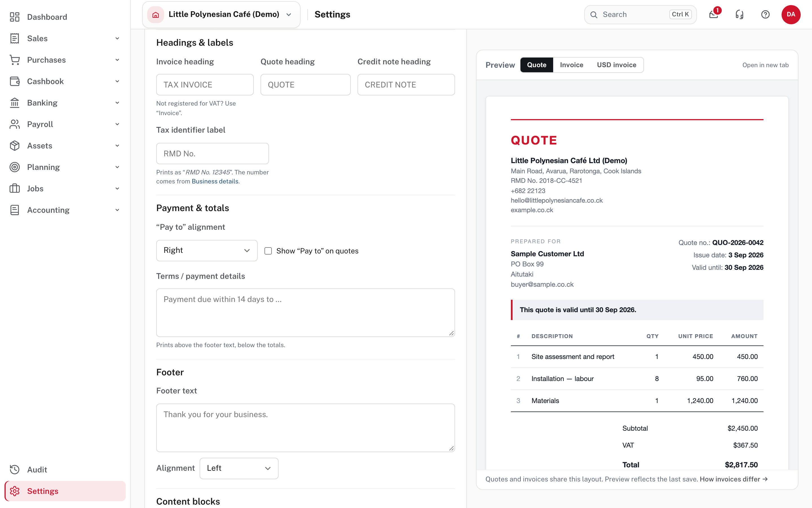Click the "Materials" line item

coord(545,401)
